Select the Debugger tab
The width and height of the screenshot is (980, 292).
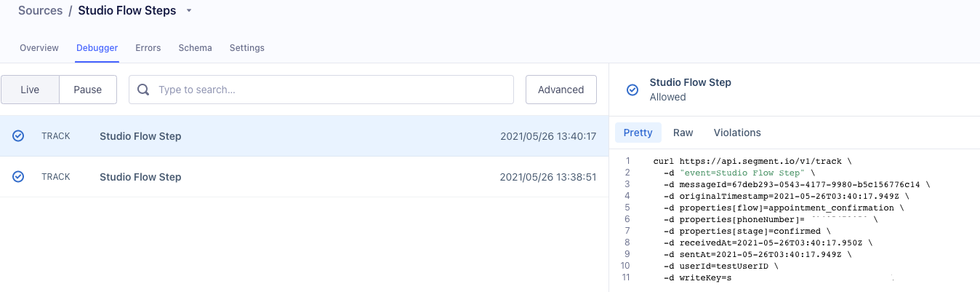tap(97, 48)
